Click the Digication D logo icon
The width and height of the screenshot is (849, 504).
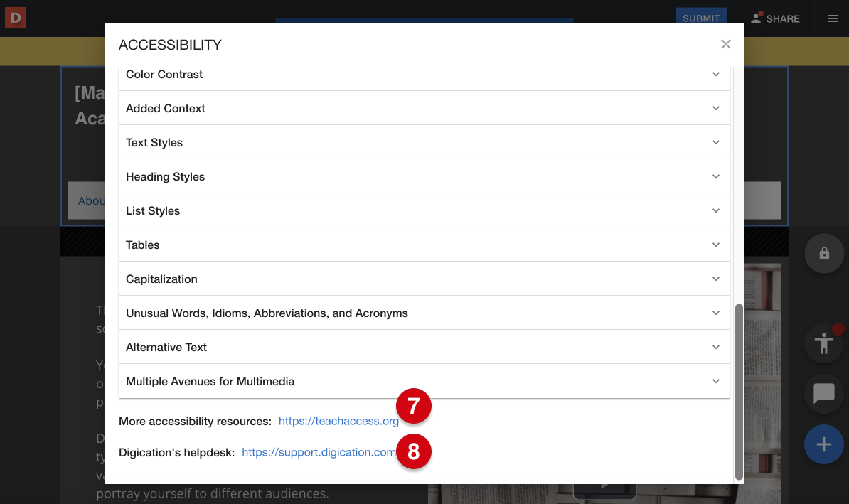point(15,18)
